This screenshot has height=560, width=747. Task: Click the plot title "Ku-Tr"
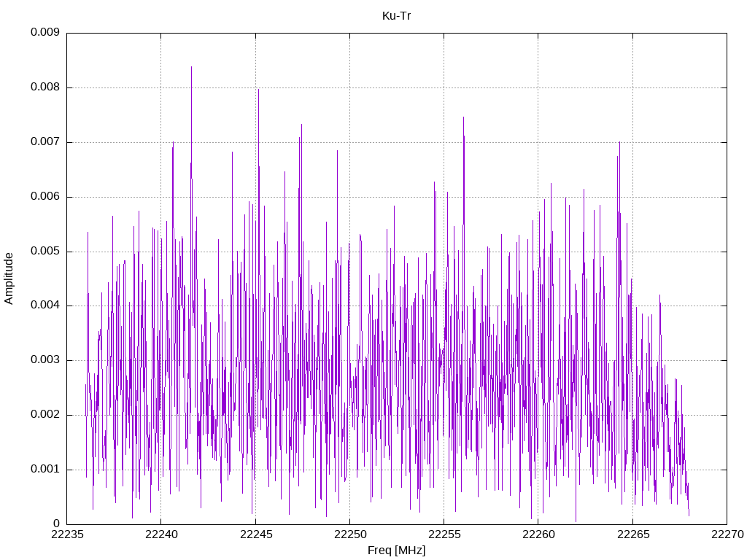[396, 16]
